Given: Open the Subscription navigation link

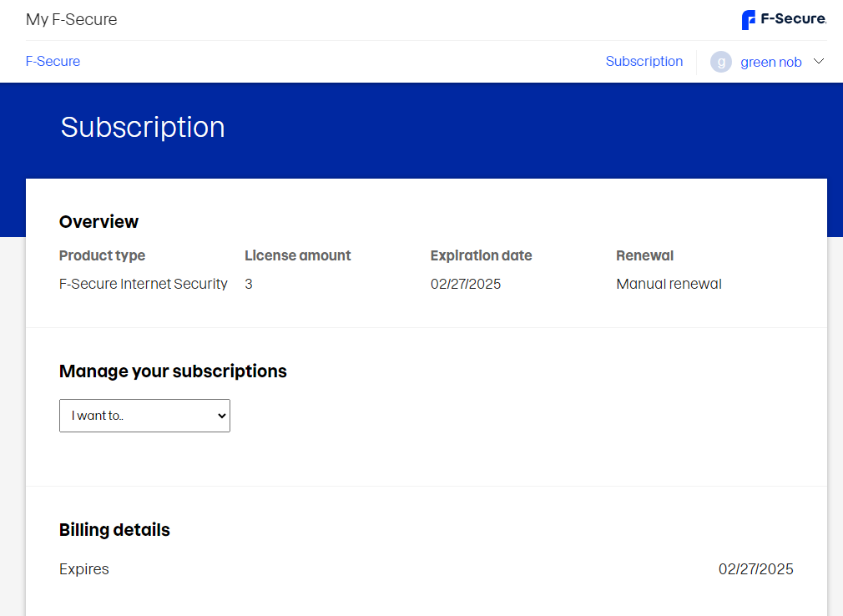Looking at the screenshot, I should 644,61.
